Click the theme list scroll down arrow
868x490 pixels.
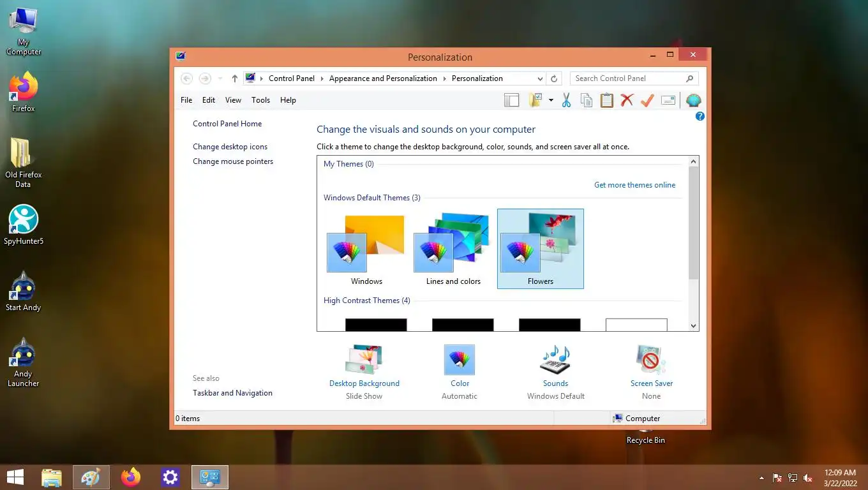pyautogui.click(x=694, y=325)
